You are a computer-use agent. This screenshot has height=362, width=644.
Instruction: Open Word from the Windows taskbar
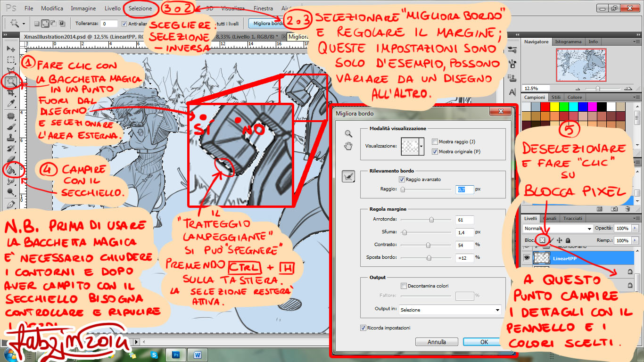[x=197, y=354]
